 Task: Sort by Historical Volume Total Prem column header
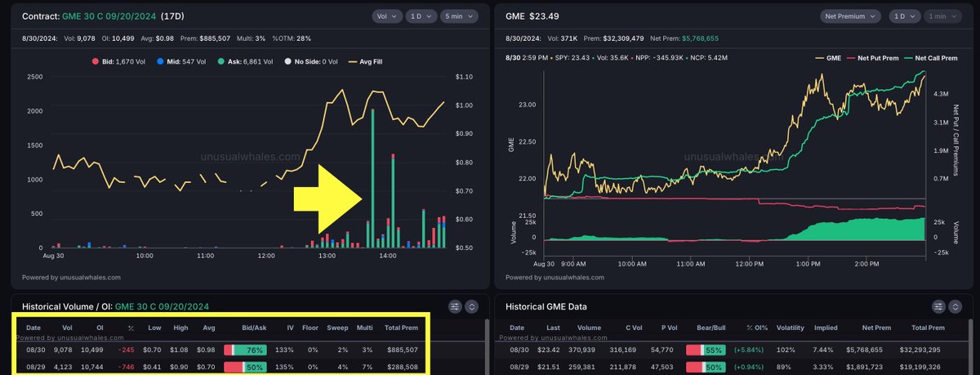401,328
